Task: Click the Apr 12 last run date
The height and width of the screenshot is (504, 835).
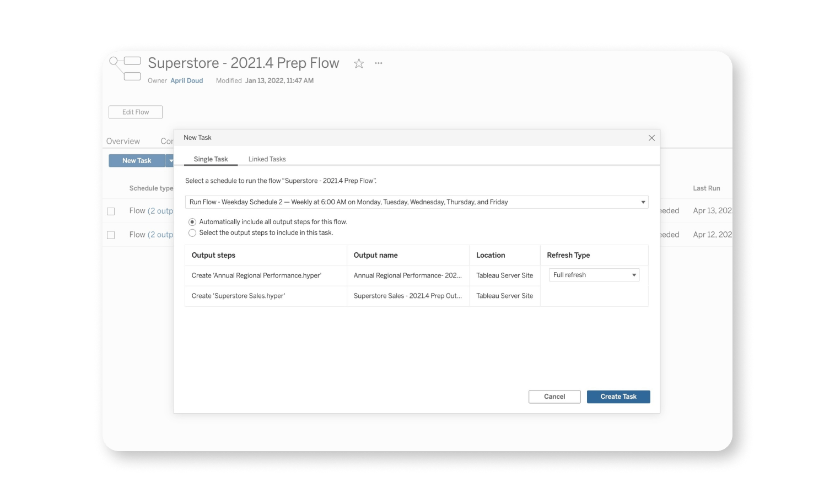Action: (713, 235)
